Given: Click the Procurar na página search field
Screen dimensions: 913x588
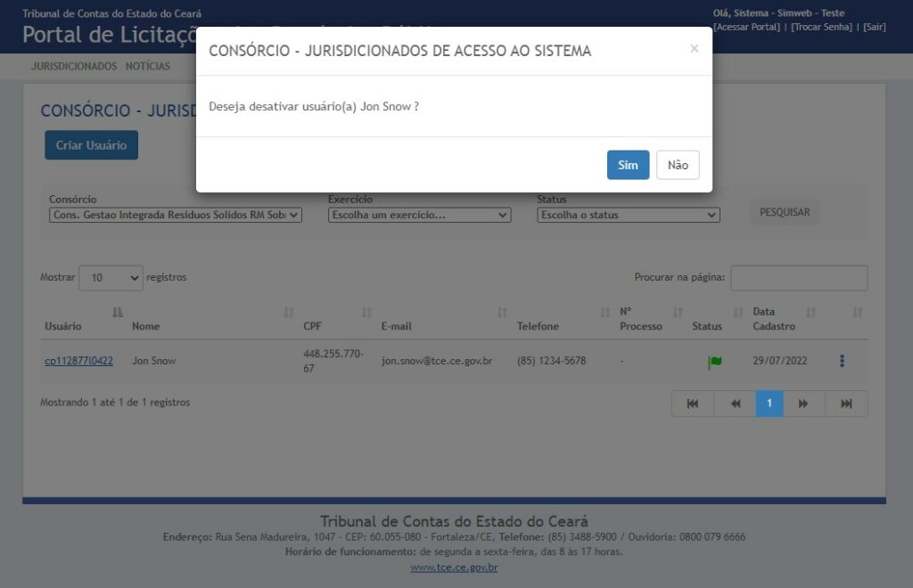Looking at the screenshot, I should (x=799, y=278).
